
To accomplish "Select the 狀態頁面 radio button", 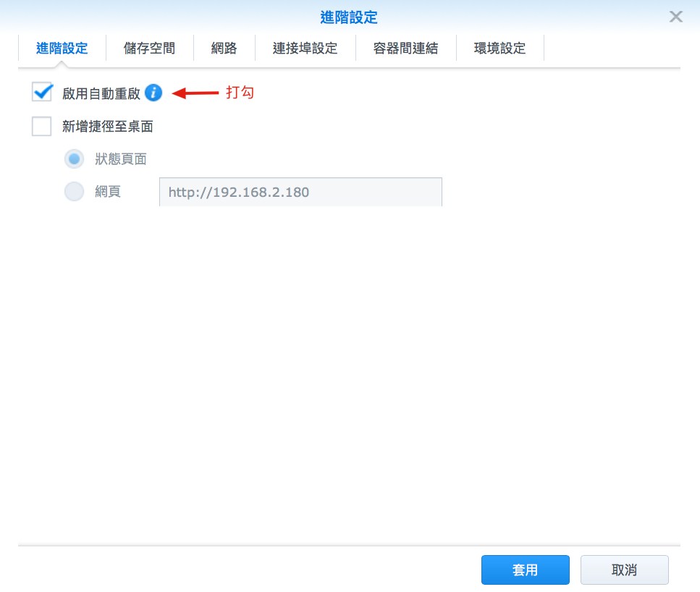I will point(74,158).
